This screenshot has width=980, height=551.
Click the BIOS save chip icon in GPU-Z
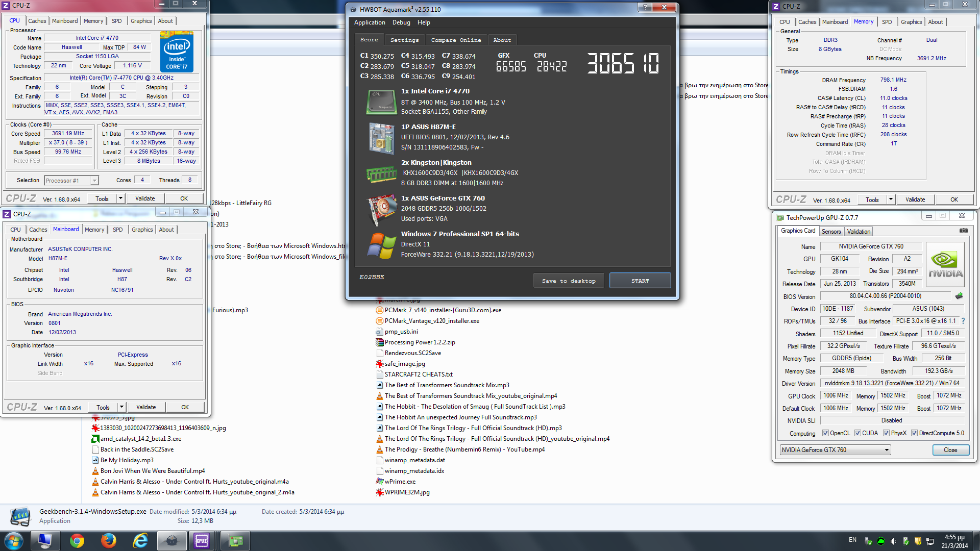959,296
